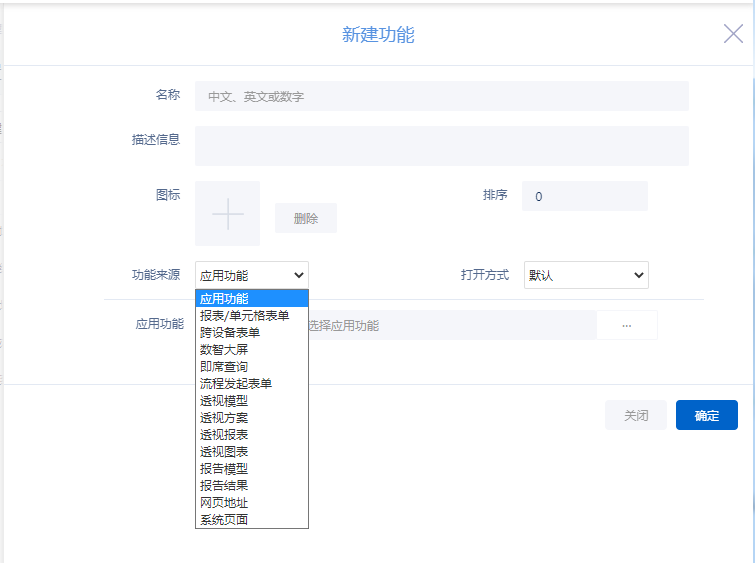Select the 即席查询 option
The image size is (755, 563).
click(x=224, y=366)
